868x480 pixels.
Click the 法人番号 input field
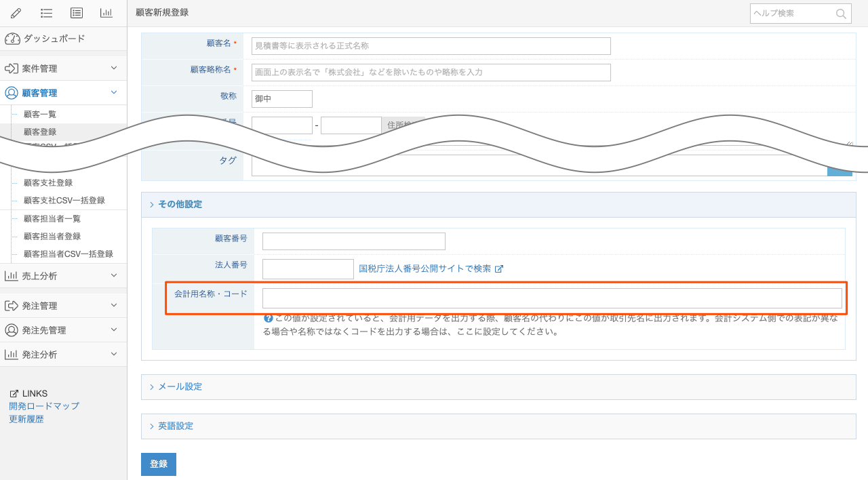[308, 269]
